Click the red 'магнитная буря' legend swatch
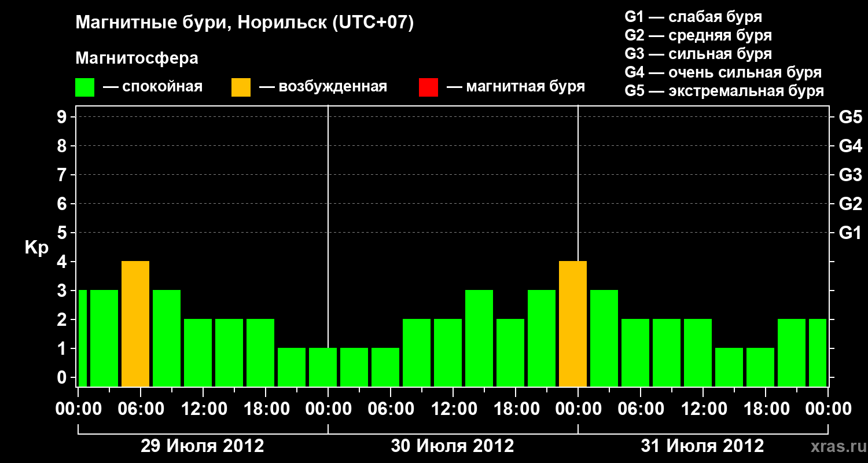 (428, 87)
